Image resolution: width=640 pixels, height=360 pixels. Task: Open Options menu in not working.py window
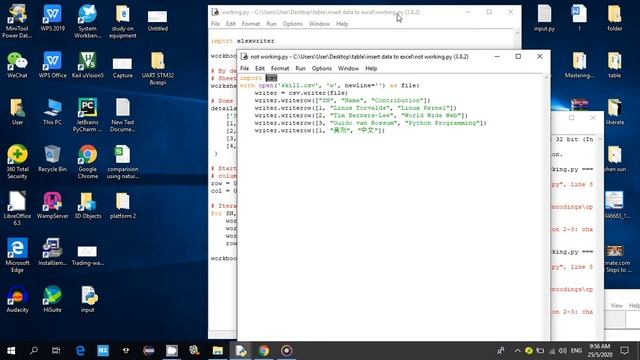322,68
